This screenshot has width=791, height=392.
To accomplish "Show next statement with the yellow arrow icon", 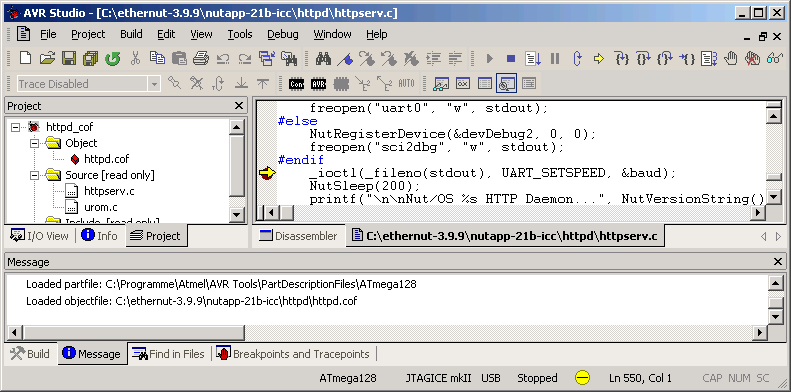I will click(599, 59).
